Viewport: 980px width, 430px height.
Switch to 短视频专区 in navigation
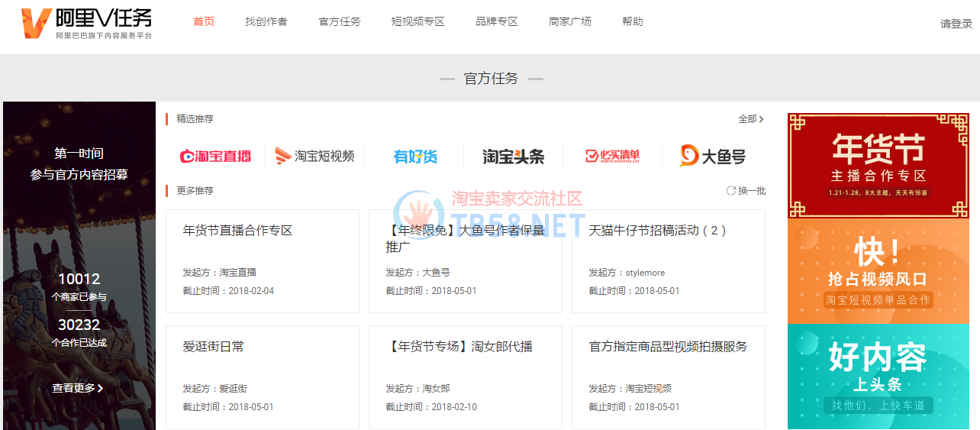tap(417, 21)
